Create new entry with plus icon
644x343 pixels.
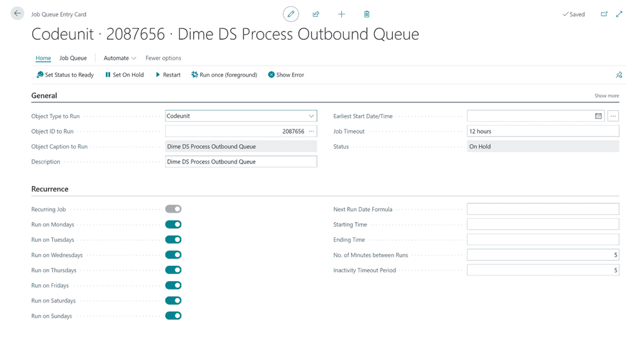[341, 14]
